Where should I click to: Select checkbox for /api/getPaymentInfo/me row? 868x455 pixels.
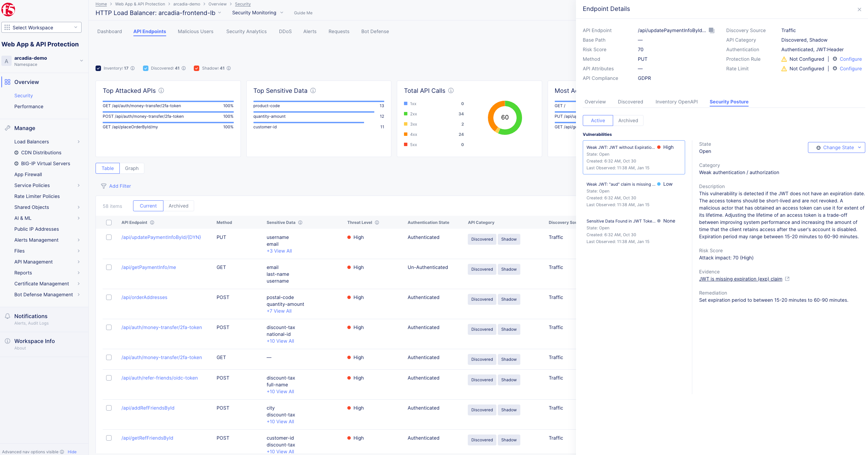[109, 267]
